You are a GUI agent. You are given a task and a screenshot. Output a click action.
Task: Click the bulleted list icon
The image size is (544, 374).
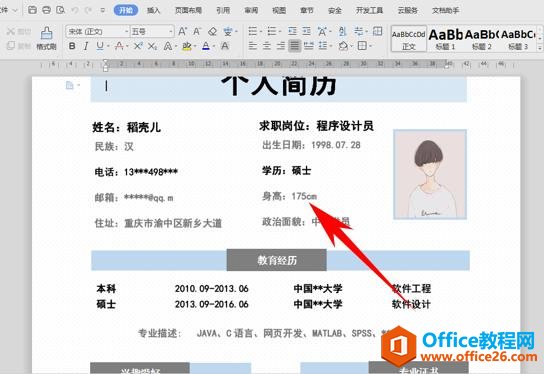(x=253, y=32)
